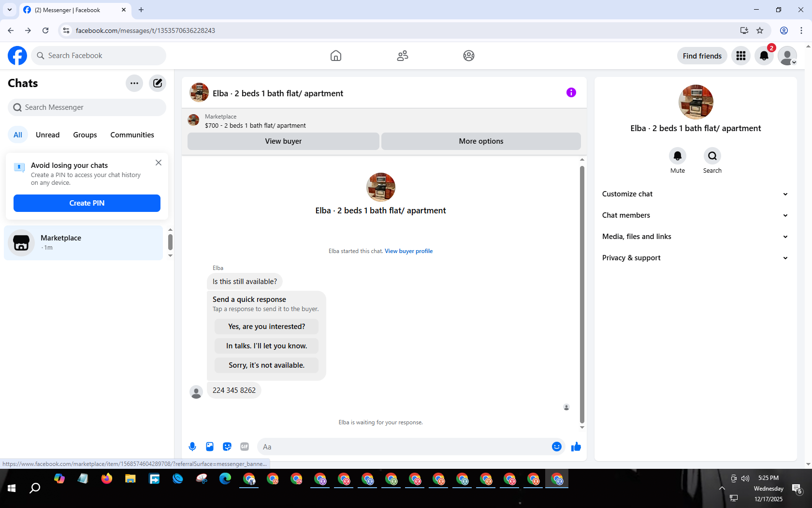Dismiss the Avoid losing your chats card
Image resolution: width=812 pixels, height=508 pixels.
159,163
